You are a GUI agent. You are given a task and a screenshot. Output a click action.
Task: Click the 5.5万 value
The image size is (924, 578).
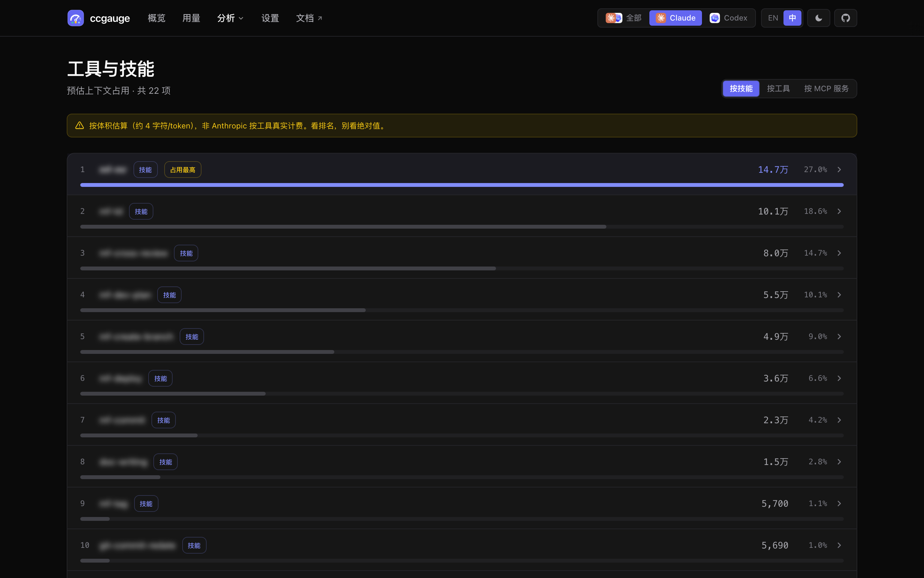(775, 295)
